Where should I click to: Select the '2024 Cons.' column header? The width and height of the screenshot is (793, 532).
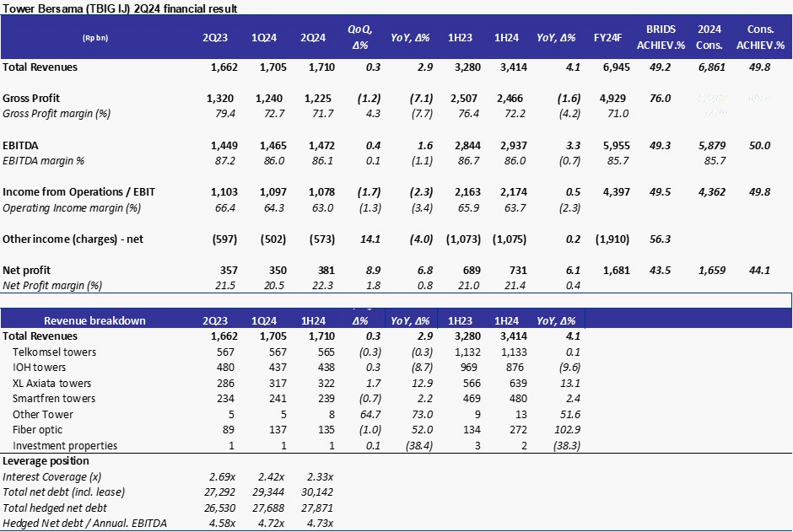[709, 37]
